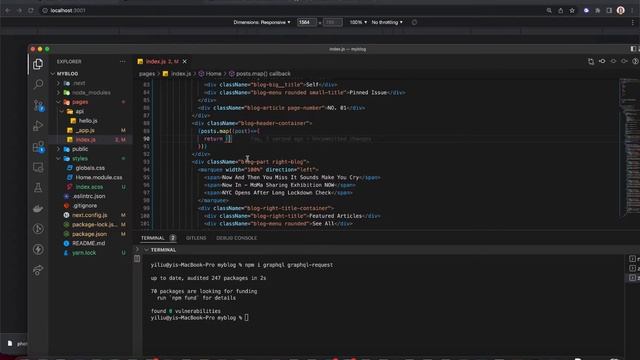The image size is (640, 360).
Task: Bookmark the page with star icon
Action: (572, 11)
